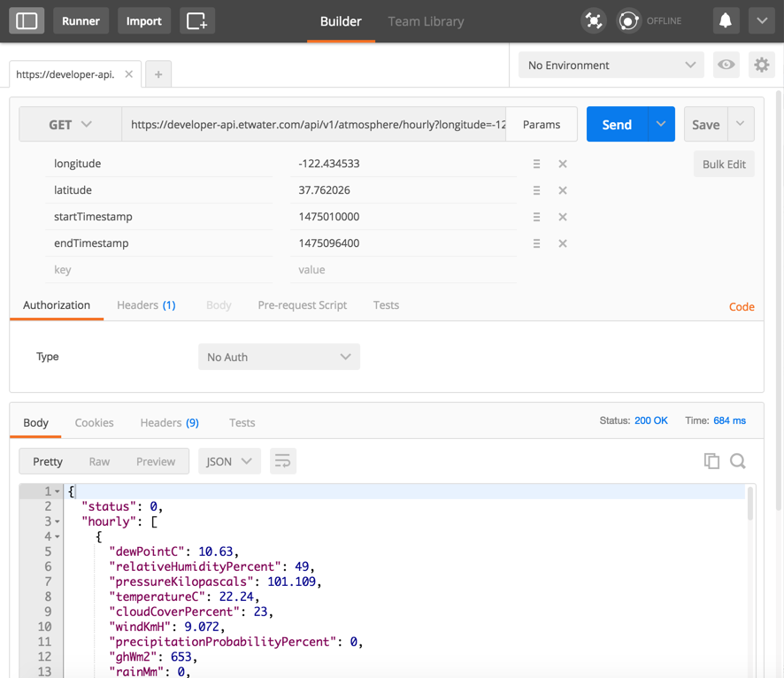
Task: Open the No Auth type dropdown
Action: point(279,357)
